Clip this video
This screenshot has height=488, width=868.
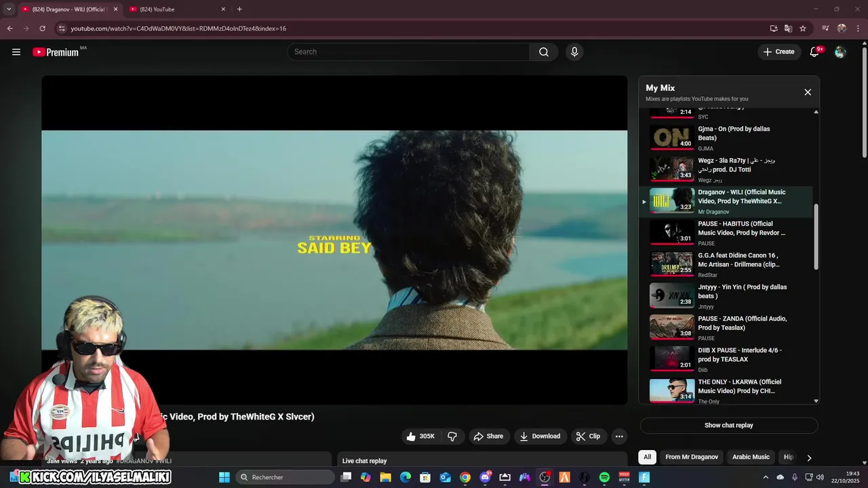(588, 436)
